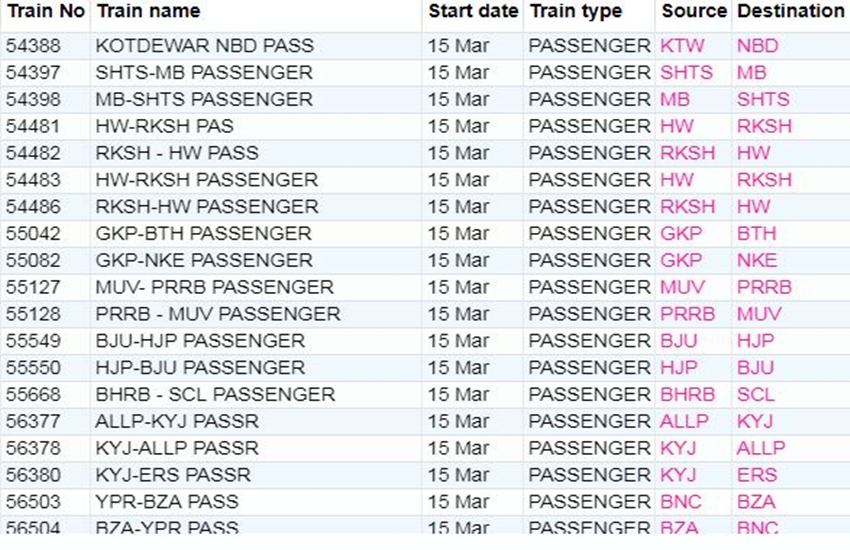
Task: Click the Destination column header
Action: tap(790, 12)
